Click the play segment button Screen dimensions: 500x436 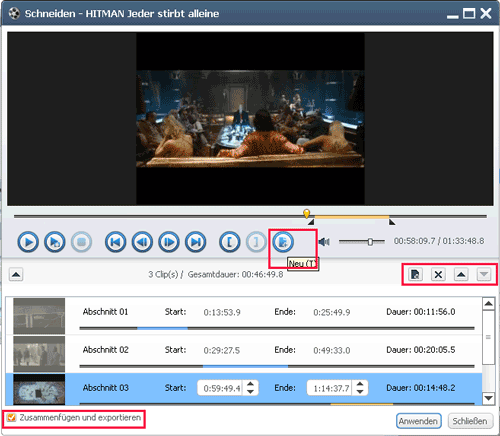point(55,242)
